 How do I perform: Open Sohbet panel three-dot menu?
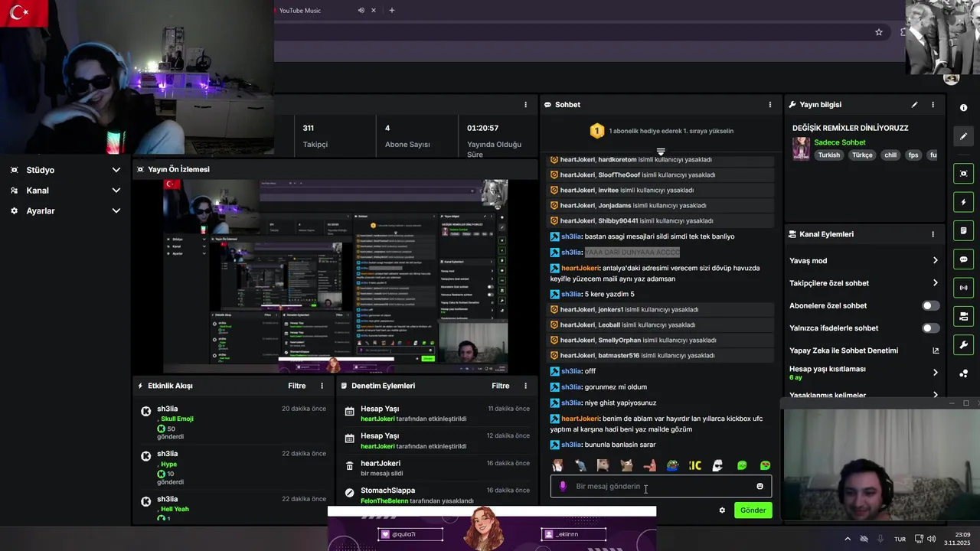[770, 105]
